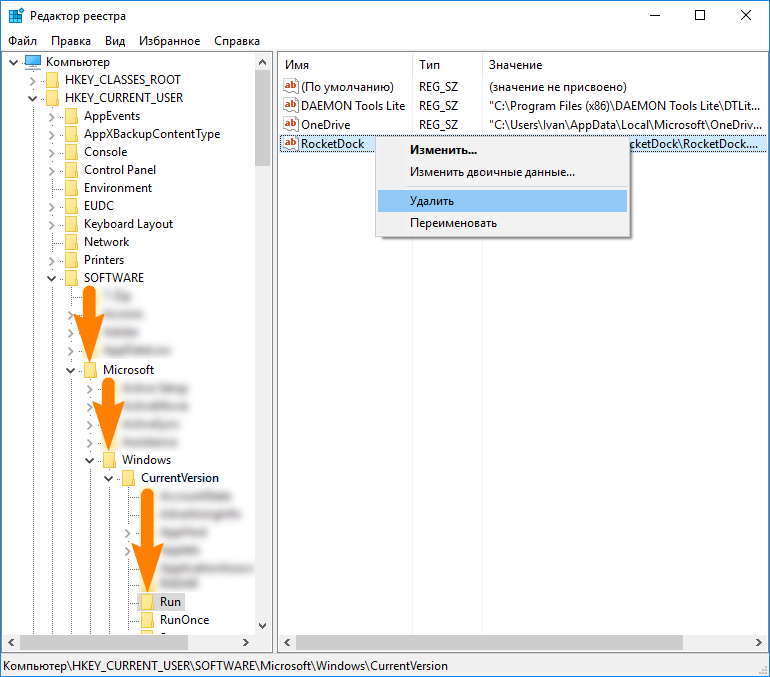Click the Console folder icon
Screen dimensions: 770x677
[x=71, y=152]
